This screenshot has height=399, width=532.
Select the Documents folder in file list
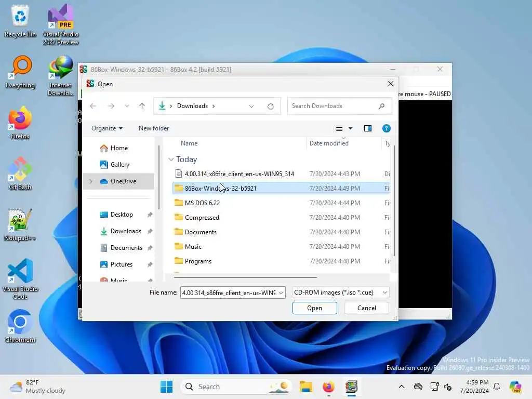pos(281,232)
